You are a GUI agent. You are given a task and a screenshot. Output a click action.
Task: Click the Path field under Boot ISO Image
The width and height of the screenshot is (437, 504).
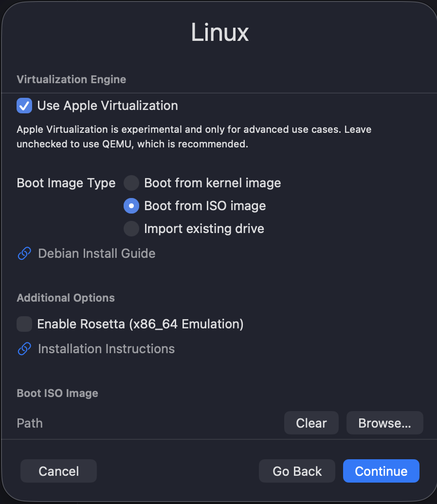coord(29,423)
